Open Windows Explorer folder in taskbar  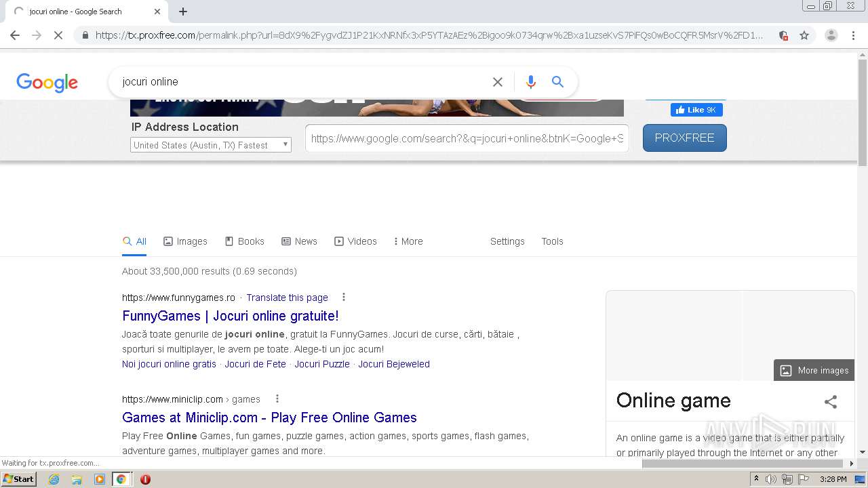coord(77,479)
